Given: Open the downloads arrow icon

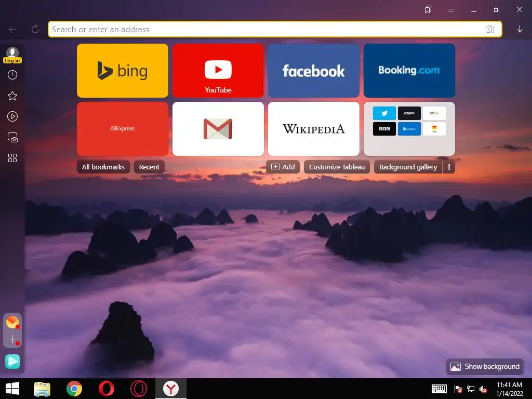Looking at the screenshot, I should [520, 30].
